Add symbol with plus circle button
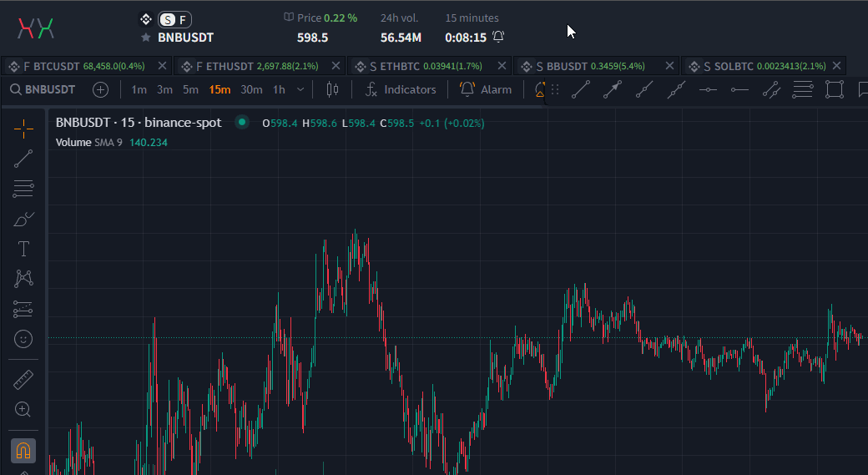This screenshot has width=868, height=475. pos(100,89)
